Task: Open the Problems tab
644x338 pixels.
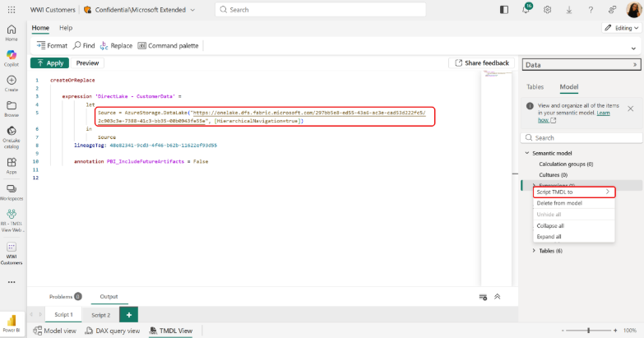Action: 65,297
